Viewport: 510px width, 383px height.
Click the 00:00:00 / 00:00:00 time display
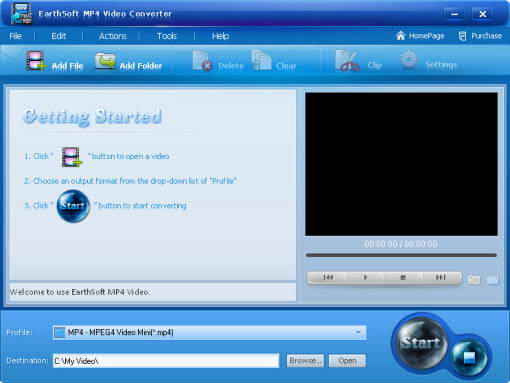click(401, 244)
